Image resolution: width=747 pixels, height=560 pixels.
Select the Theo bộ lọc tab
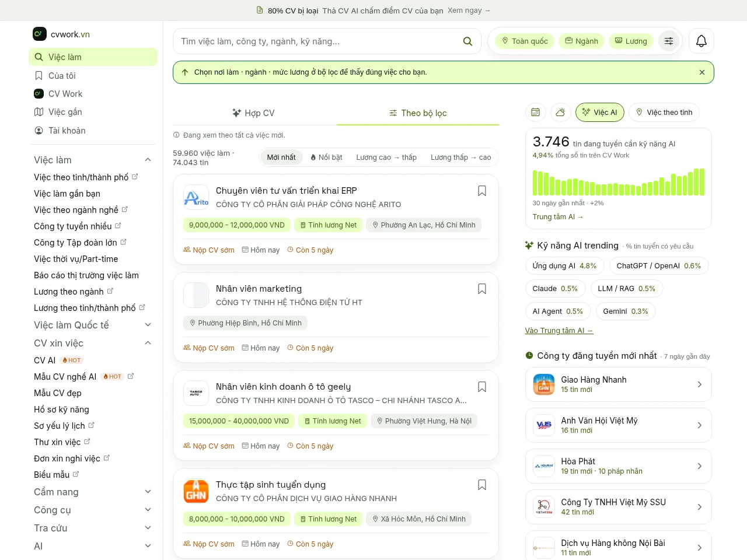[x=418, y=113]
